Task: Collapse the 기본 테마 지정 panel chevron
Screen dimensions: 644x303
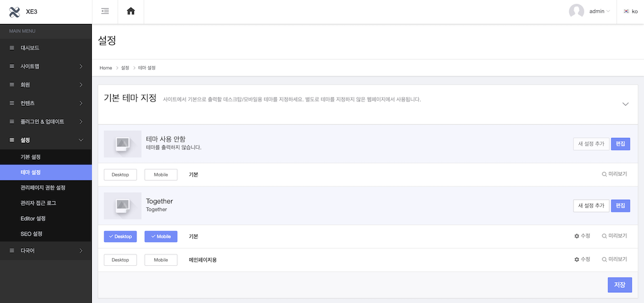Action: click(625, 104)
